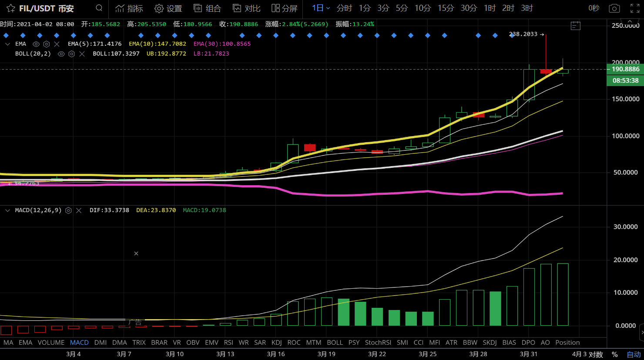644x360 pixels.
Task: Toggle the % percentage scale
Action: pyautogui.click(x=615, y=354)
